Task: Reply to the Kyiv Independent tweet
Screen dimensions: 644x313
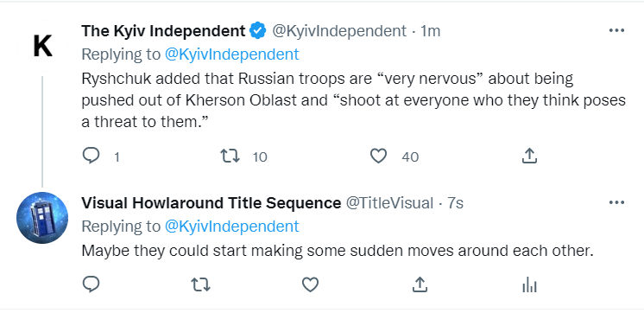Action: pos(91,156)
